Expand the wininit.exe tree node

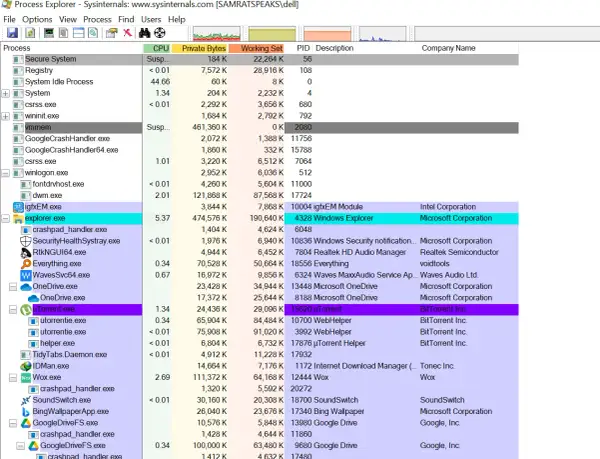pos(6,116)
